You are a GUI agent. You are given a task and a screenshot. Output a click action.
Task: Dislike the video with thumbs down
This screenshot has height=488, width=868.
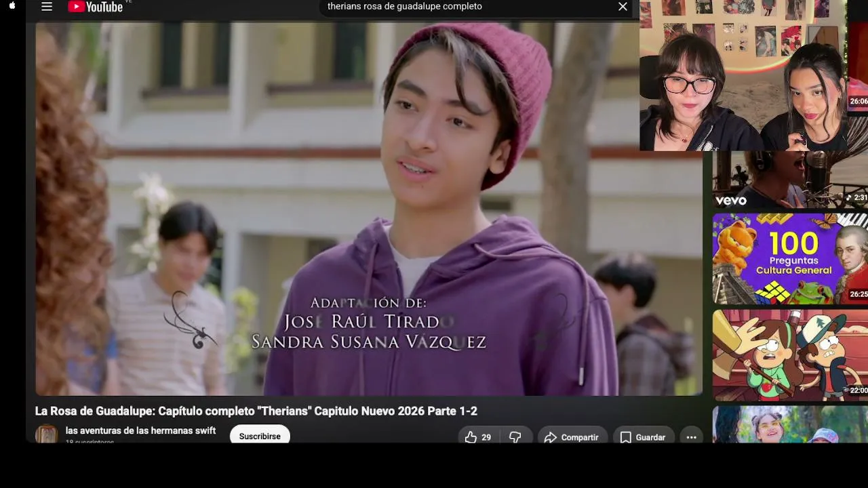[x=515, y=437]
